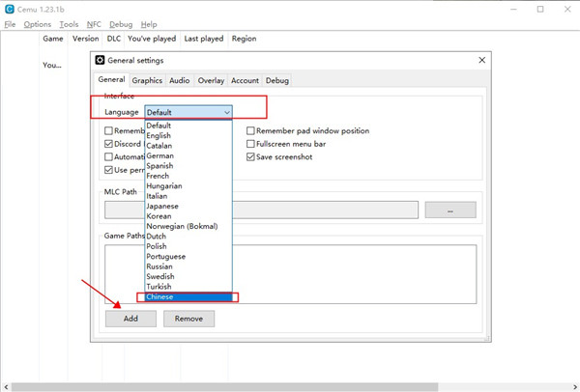Sort by Version column header
580x392 pixels.
(x=85, y=39)
